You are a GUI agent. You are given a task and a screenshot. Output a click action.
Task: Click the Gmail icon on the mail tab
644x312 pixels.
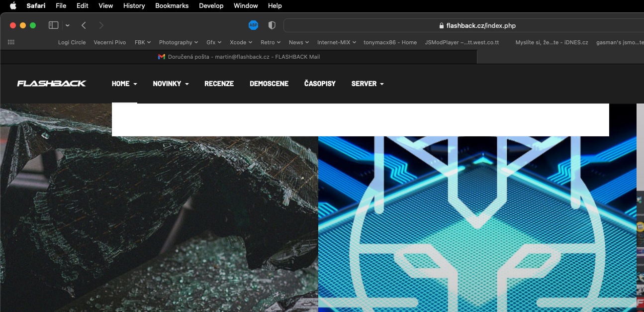click(x=162, y=57)
